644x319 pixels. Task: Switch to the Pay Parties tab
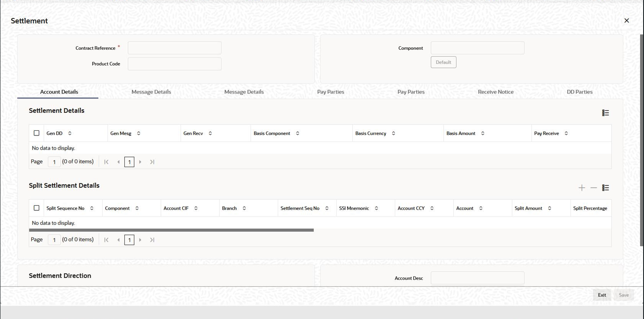coord(330,91)
